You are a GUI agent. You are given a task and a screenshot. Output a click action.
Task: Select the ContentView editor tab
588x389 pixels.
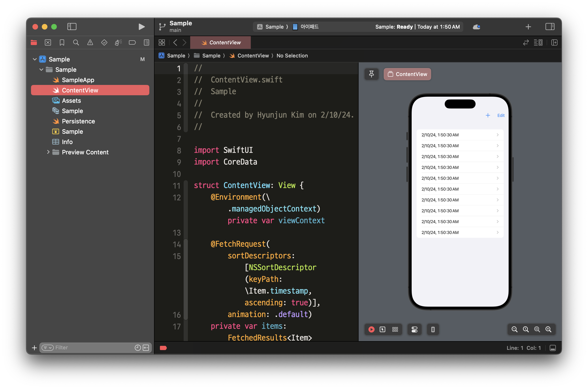click(x=220, y=42)
